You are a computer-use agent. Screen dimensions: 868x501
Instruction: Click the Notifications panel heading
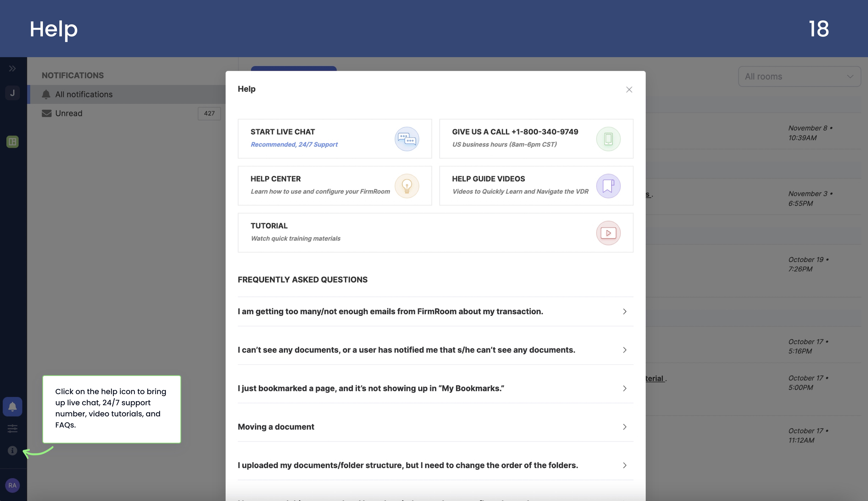pyautogui.click(x=73, y=75)
